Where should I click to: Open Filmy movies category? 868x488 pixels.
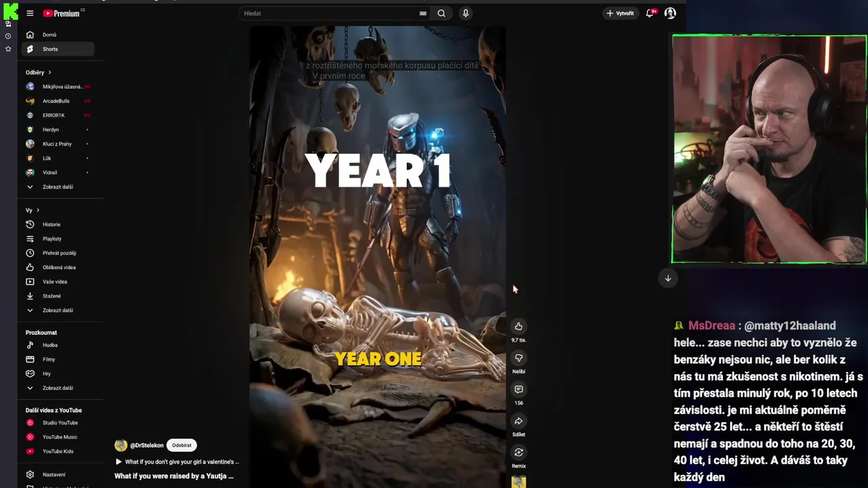(58, 359)
